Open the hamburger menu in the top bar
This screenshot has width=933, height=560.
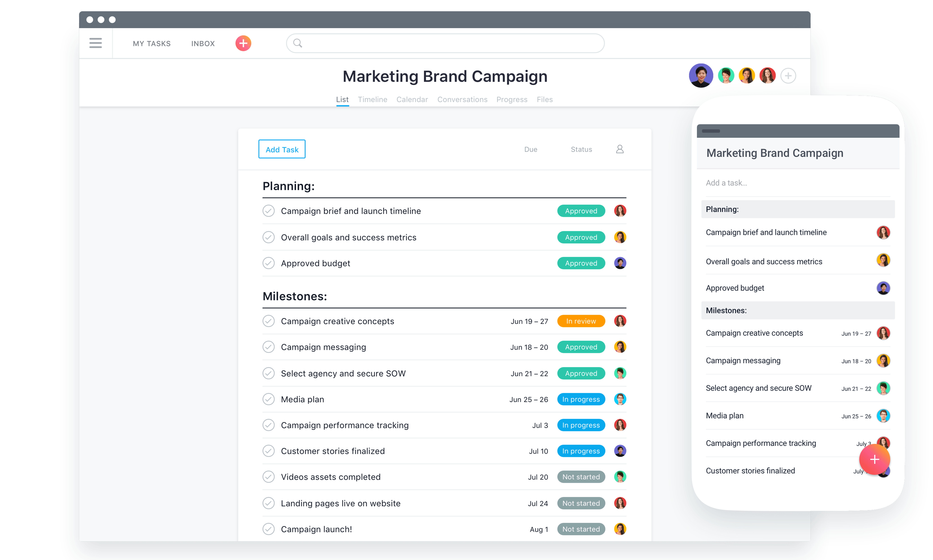[96, 43]
